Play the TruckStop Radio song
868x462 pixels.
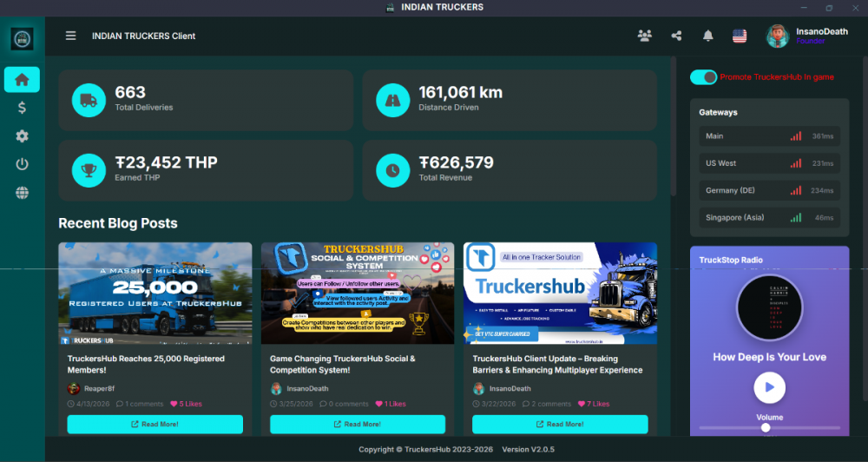coord(769,388)
